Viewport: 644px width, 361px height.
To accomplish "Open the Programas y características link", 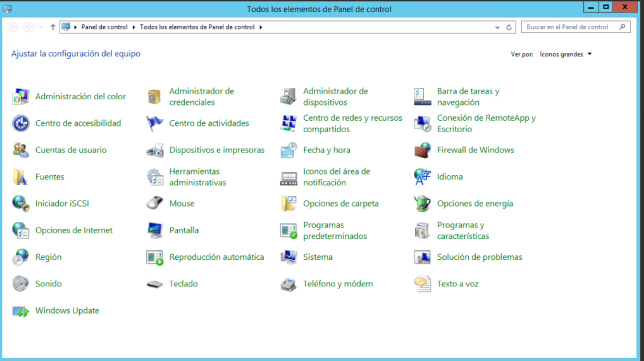I will (463, 231).
